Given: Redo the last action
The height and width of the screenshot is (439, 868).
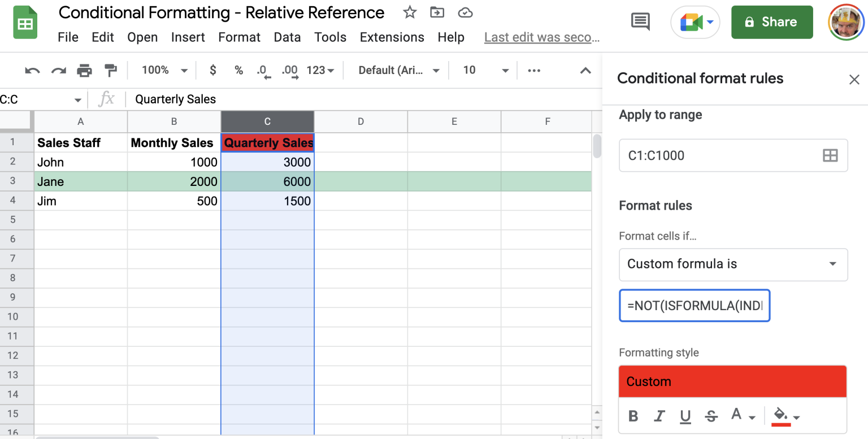Looking at the screenshot, I should [x=58, y=70].
